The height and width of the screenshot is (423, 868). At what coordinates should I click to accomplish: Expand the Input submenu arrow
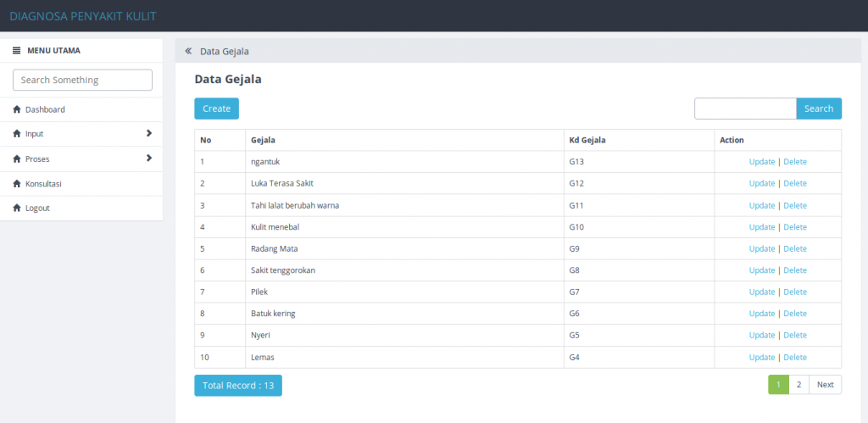[x=149, y=133]
